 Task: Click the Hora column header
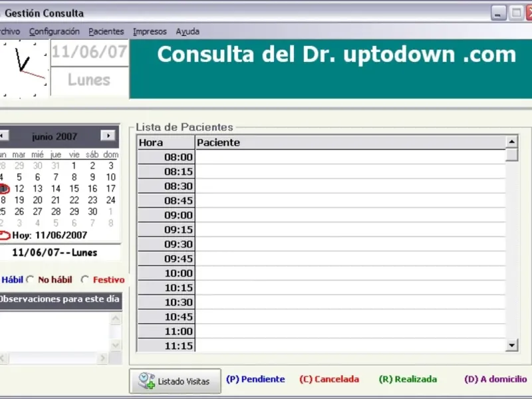[x=166, y=142]
